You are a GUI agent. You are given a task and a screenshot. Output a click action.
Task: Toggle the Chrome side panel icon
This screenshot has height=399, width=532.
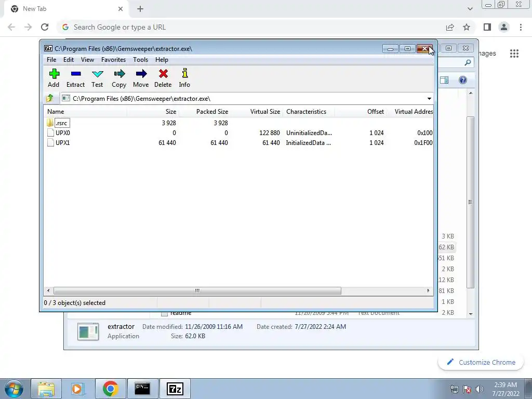pos(487,27)
